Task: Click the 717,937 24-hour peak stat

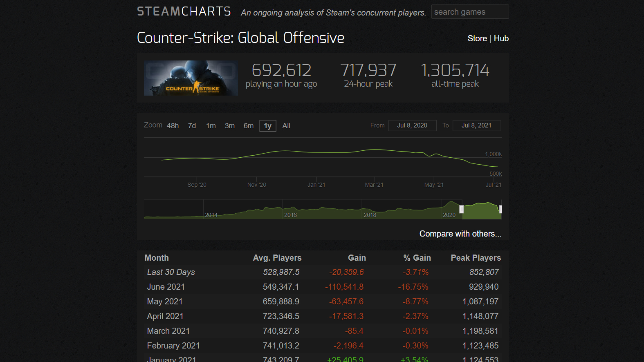Action: (x=368, y=76)
